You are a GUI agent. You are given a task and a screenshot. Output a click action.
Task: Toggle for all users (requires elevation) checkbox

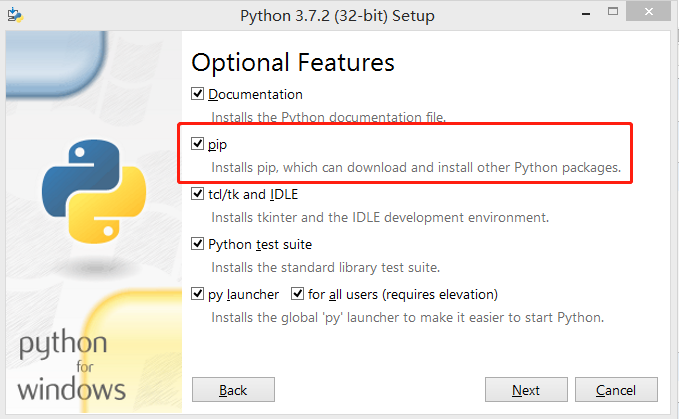[x=297, y=294]
